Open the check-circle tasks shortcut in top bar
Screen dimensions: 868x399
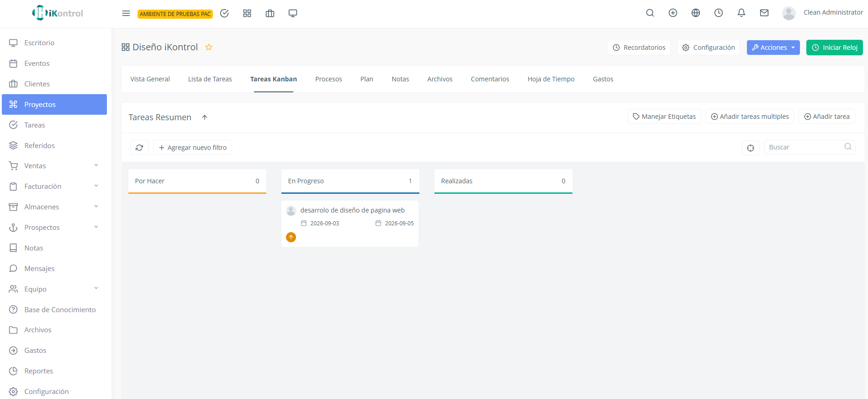(224, 13)
